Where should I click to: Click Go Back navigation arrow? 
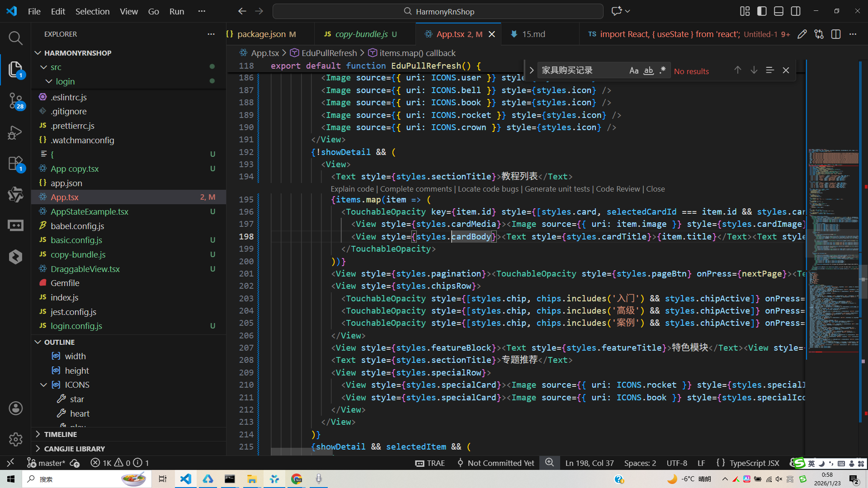pos(242,11)
